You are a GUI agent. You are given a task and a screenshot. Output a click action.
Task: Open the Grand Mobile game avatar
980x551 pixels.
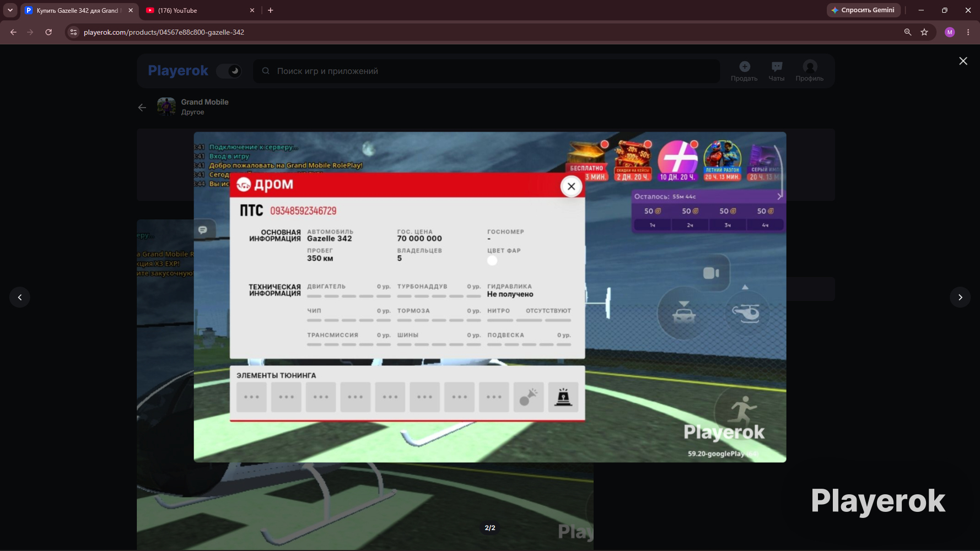point(166,106)
